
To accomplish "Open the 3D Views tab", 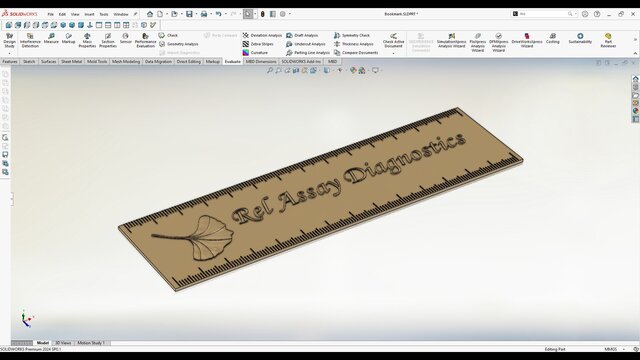I will [x=63, y=343].
